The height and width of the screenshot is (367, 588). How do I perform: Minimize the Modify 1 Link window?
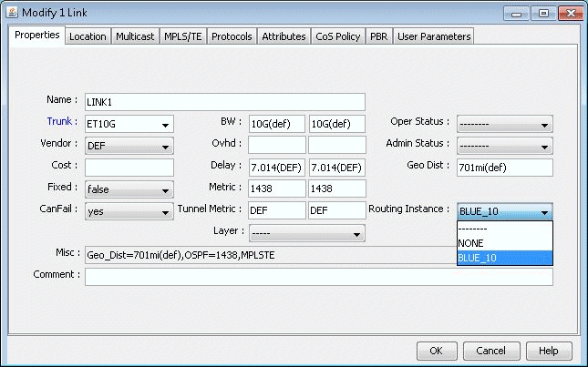click(516, 14)
